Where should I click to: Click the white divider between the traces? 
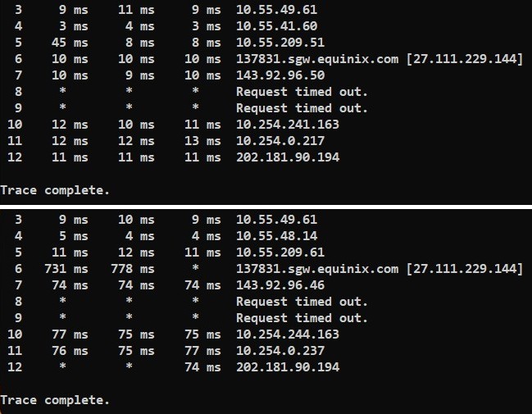(266, 205)
